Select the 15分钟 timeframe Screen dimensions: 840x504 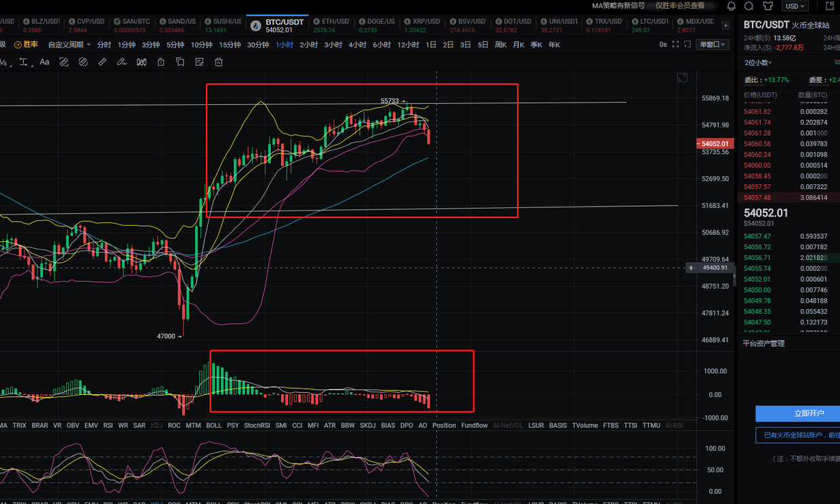pos(230,45)
